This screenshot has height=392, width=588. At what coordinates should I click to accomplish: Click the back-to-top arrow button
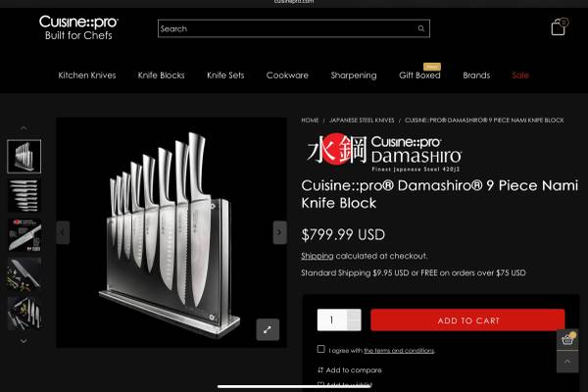[x=567, y=362]
